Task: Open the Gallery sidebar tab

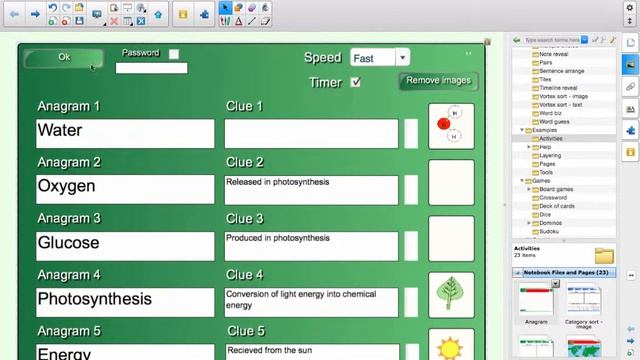Action: pyautogui.click(x=630, y=65)
